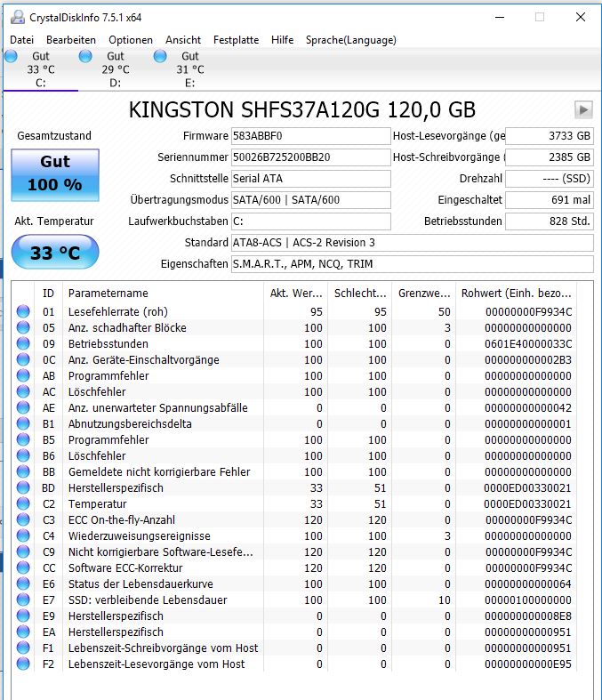Click the next disk arrow button
Viewport: 602px width, 700px height.
pos(583,109)
